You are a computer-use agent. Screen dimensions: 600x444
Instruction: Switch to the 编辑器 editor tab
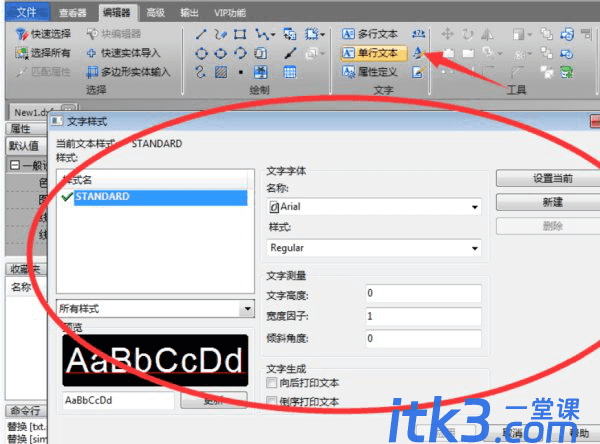click(117, 12)
